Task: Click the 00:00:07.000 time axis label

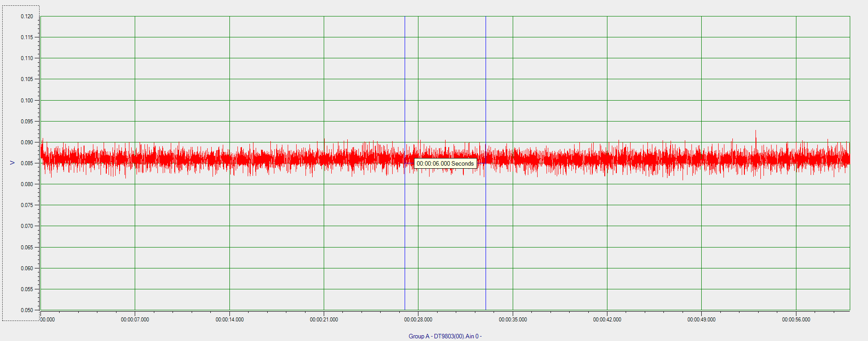Action: coord(135,320)
